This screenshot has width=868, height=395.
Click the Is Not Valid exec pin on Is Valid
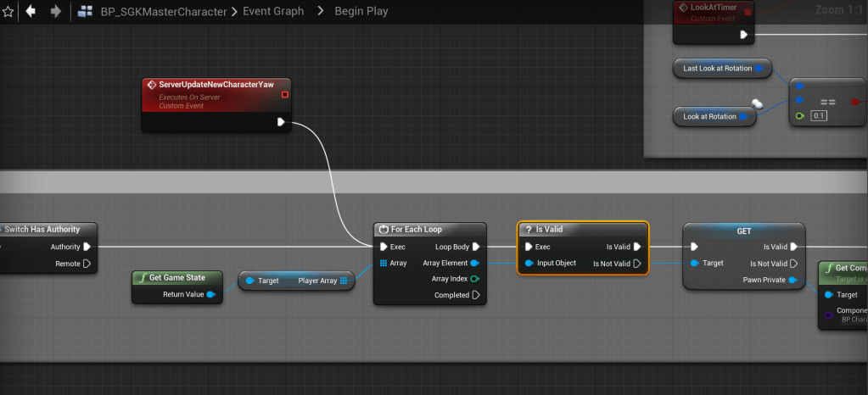click(637, 263)
